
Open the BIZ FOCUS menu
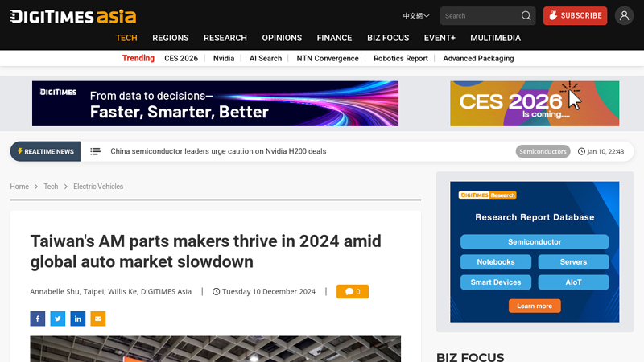[388, 38]
